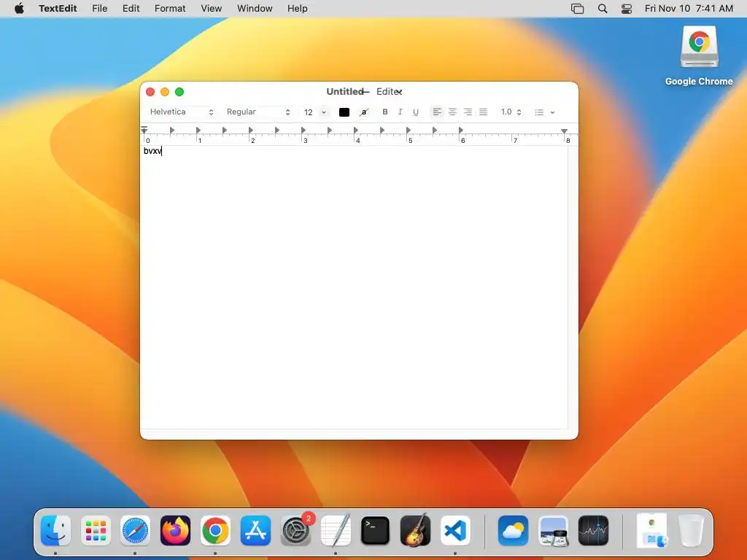
Task: Open the Trash from the Dock
Action: pyautogui.click(x=692, y=530)
